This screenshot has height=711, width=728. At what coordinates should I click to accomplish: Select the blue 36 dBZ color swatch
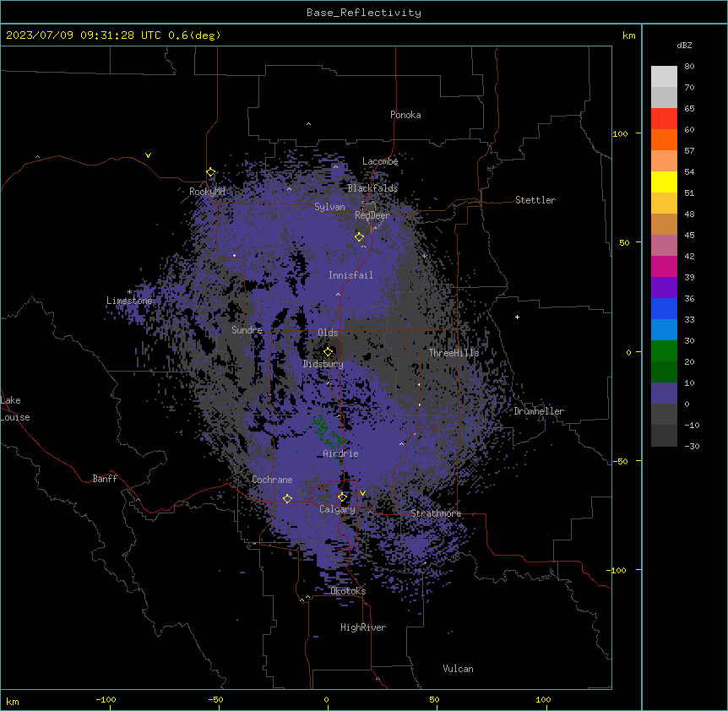point(664,308)
